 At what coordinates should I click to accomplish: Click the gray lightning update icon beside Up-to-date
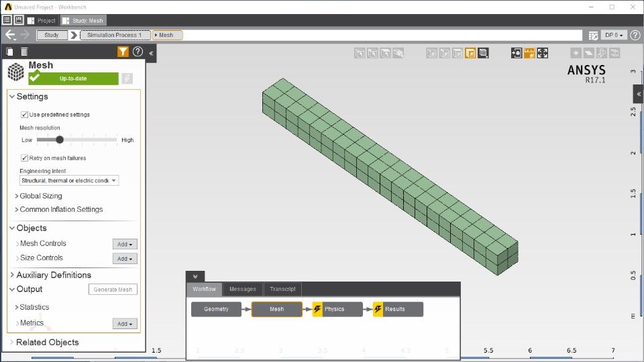(127, 78)
